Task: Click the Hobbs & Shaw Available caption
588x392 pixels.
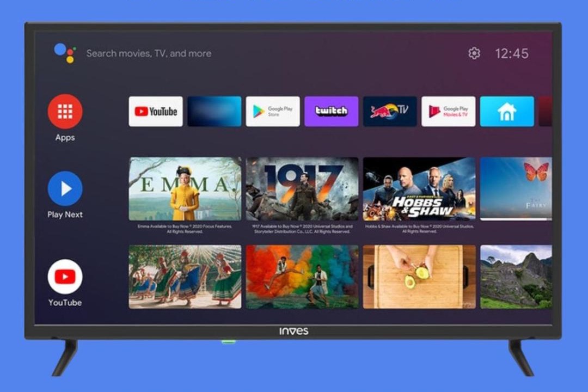Action: [x=419, y=229]
